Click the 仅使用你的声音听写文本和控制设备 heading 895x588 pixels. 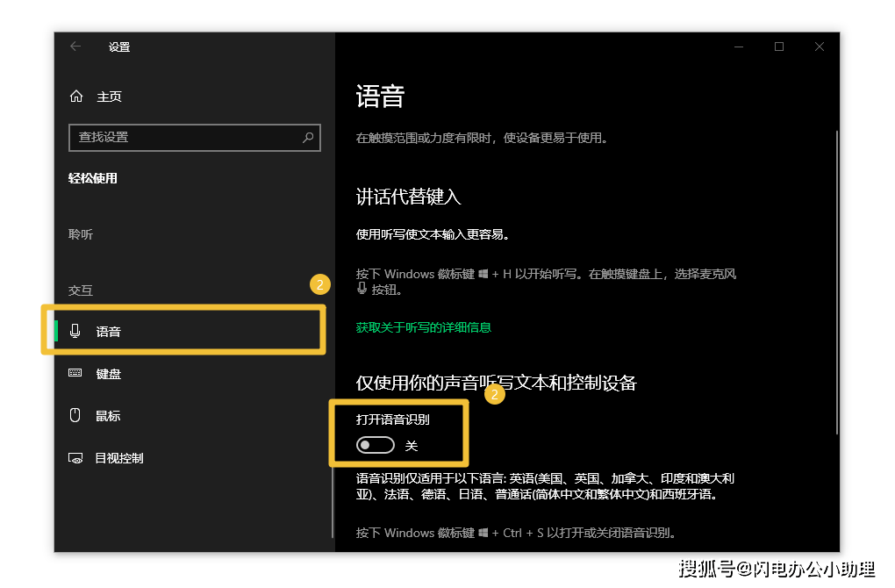point(496,383)
